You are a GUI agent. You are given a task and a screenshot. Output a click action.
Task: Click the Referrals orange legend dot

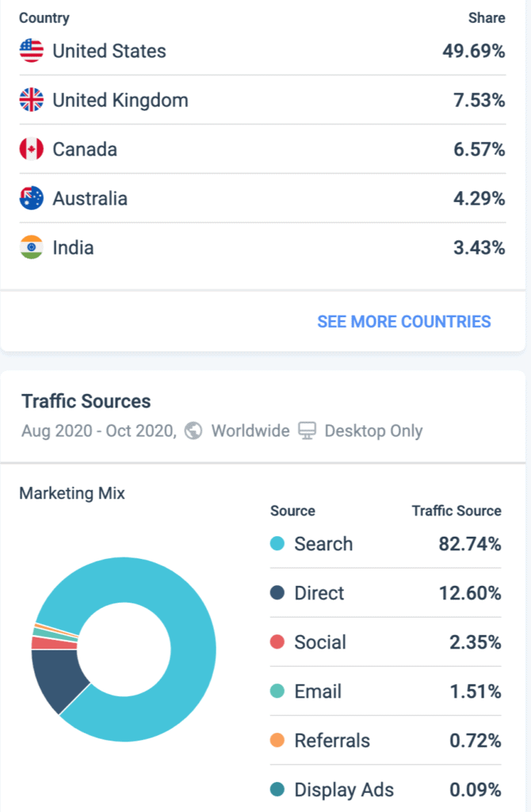point(277,741)
